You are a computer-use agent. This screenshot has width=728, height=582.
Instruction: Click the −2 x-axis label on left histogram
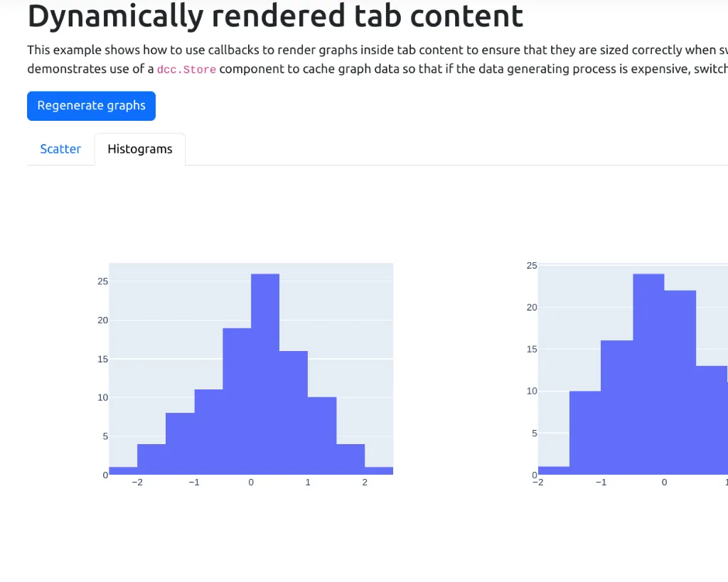pos(136,483)
